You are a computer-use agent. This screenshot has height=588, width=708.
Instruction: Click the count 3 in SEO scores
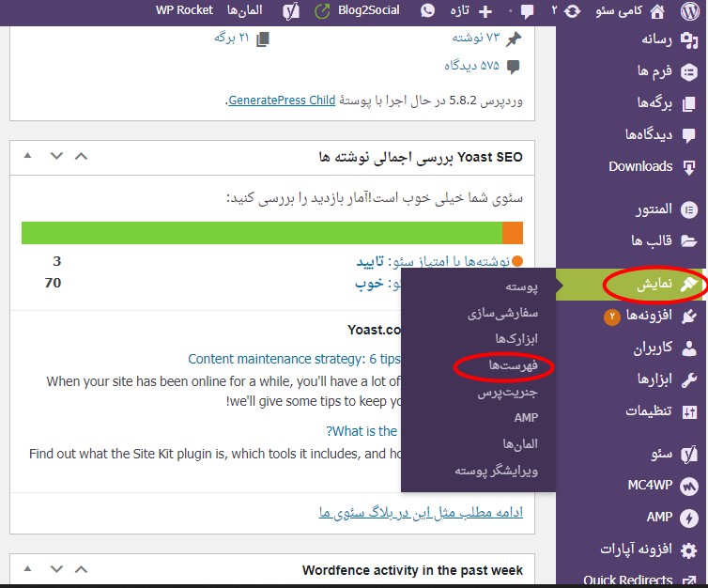[57, 261]
